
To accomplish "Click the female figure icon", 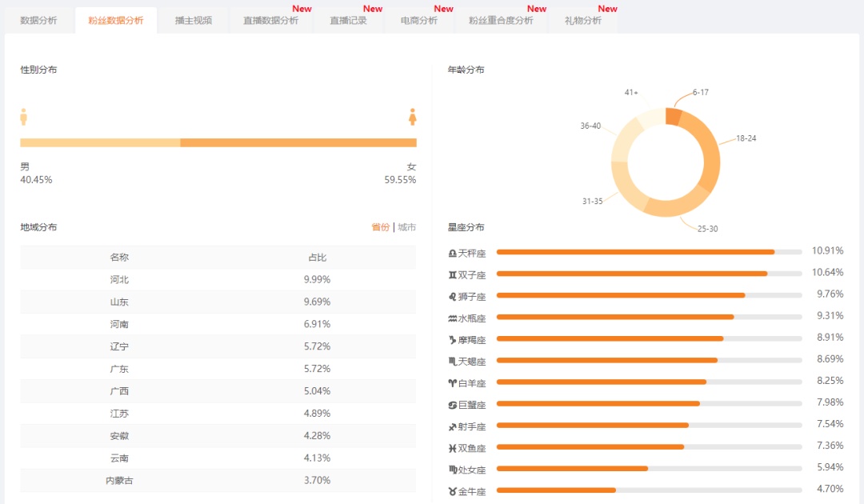I will coord(412,117).
